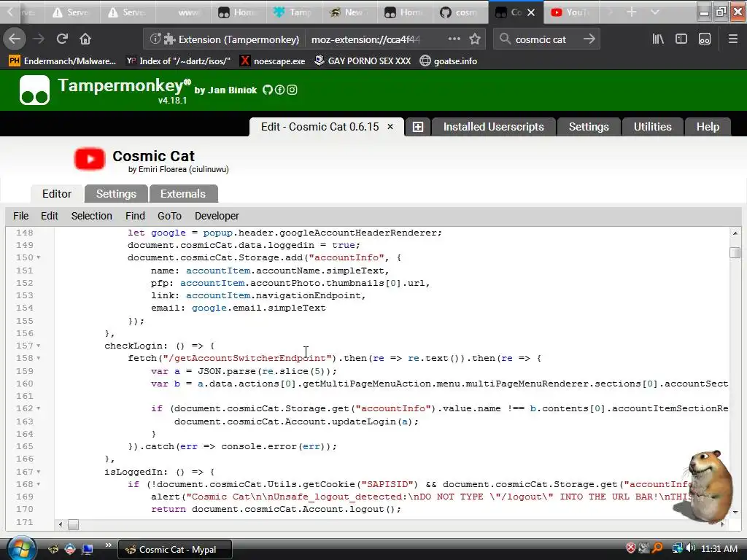The height and width of the screenshot is (560, 747).
Task: Collapse code fold at line 168
Action: tap(39, 484)
